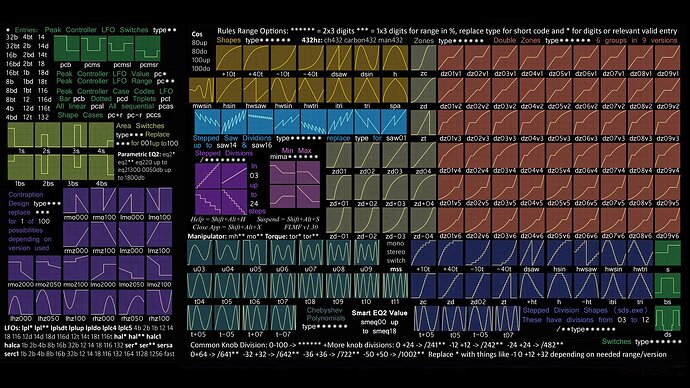
Task: Select the lmz000 contraption tile
Action: [131, 234]
